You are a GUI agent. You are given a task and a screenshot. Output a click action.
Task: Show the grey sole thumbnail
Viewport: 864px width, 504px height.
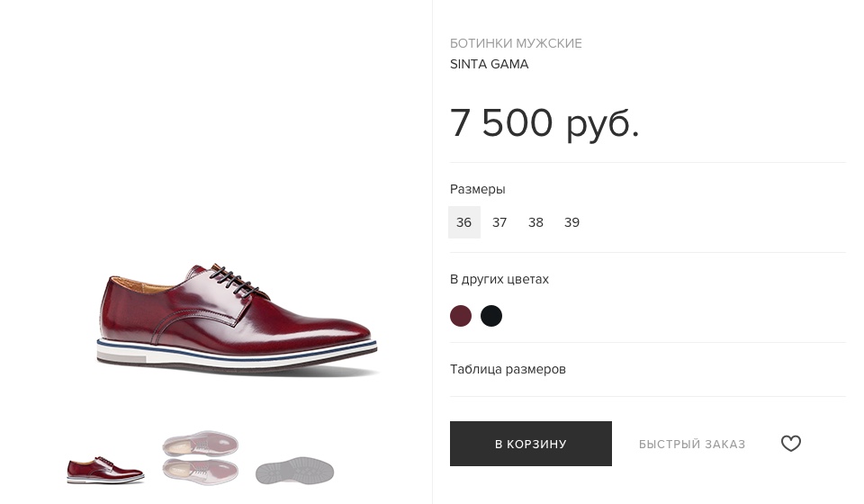(294, 471)
